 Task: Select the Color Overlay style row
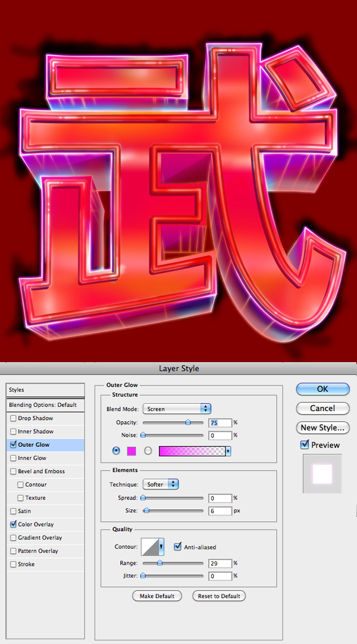pyautogui.click(x=45, y=524)
